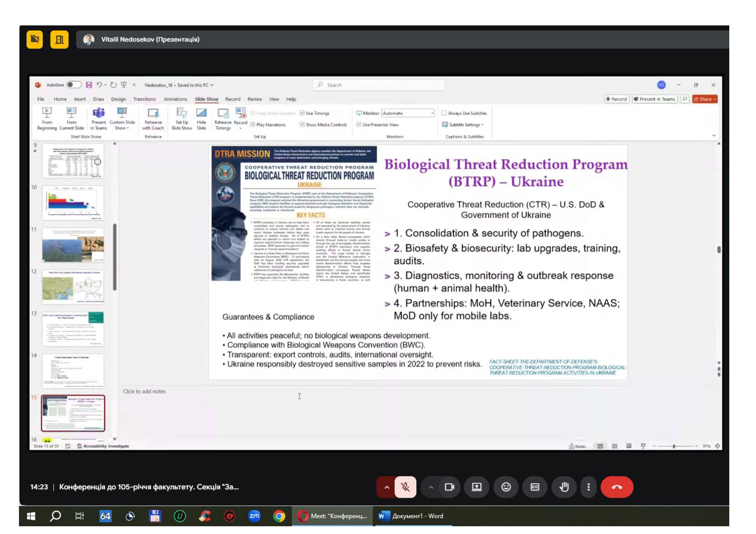The width and height of the screenshot is (756, 534).
Task: Start slideshow From Current Slide
Action: click(x=72, y=118)
